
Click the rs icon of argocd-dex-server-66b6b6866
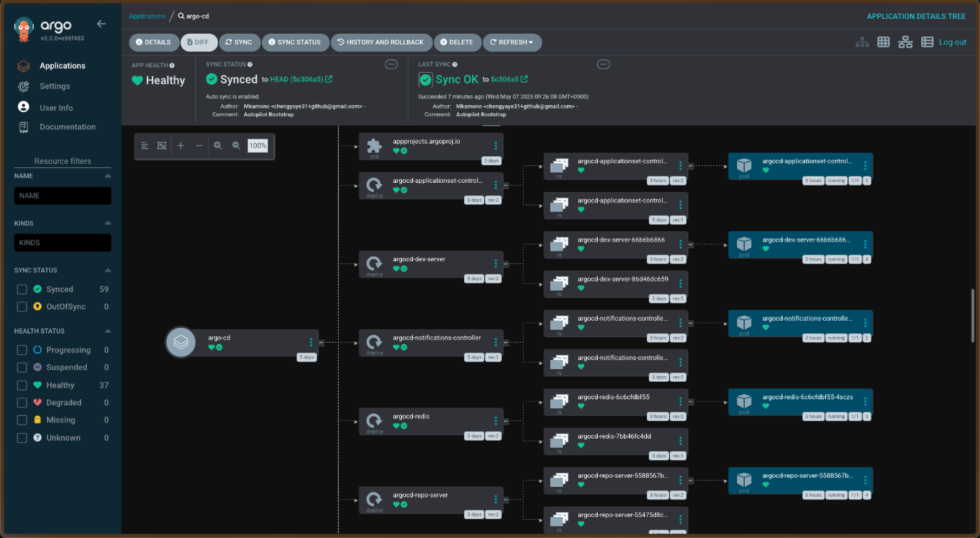point(559,244)
